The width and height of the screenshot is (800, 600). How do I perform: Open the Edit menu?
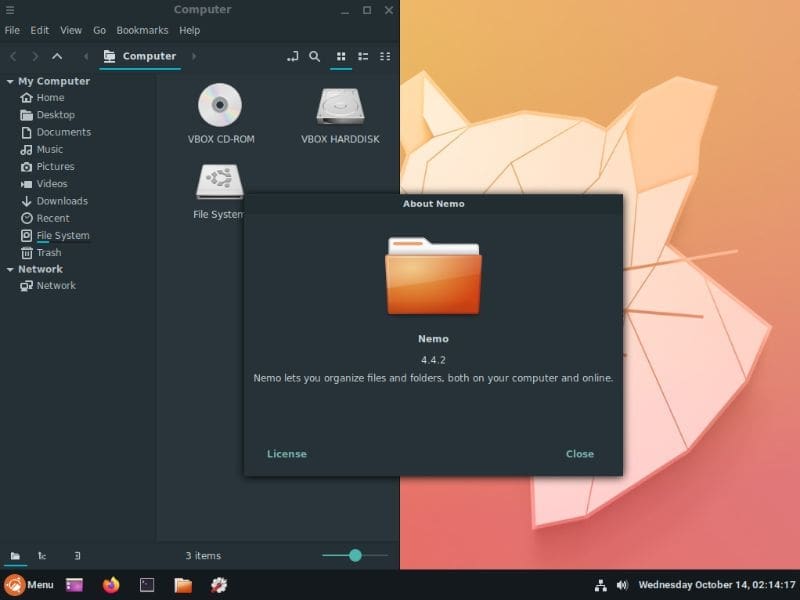(40, 30)
